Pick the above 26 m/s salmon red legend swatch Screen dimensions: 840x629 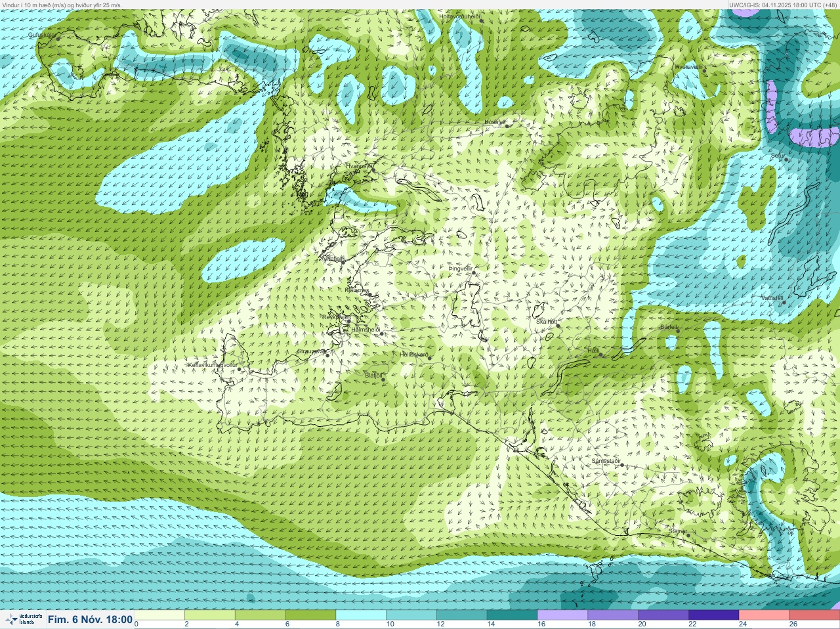click(814, 615)
